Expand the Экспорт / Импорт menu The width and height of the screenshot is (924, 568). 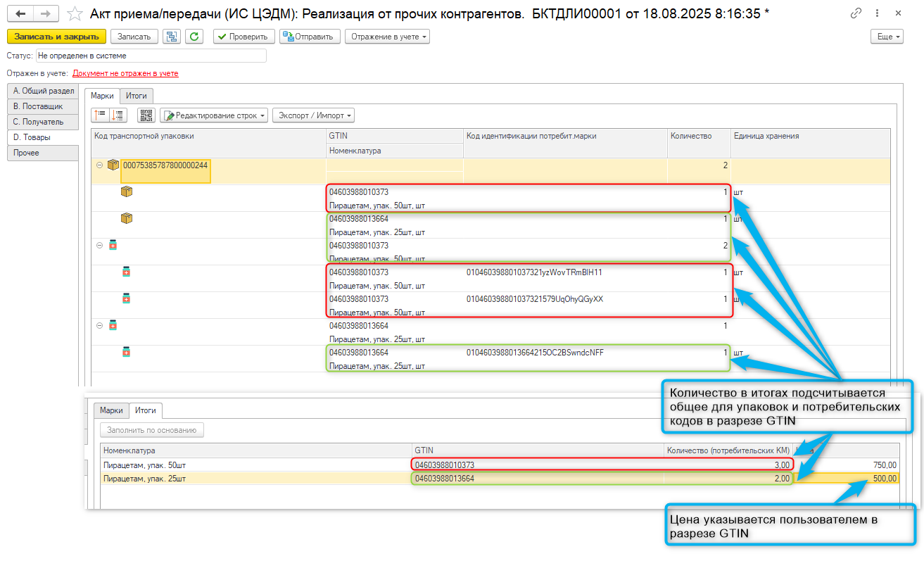(313, 115)
